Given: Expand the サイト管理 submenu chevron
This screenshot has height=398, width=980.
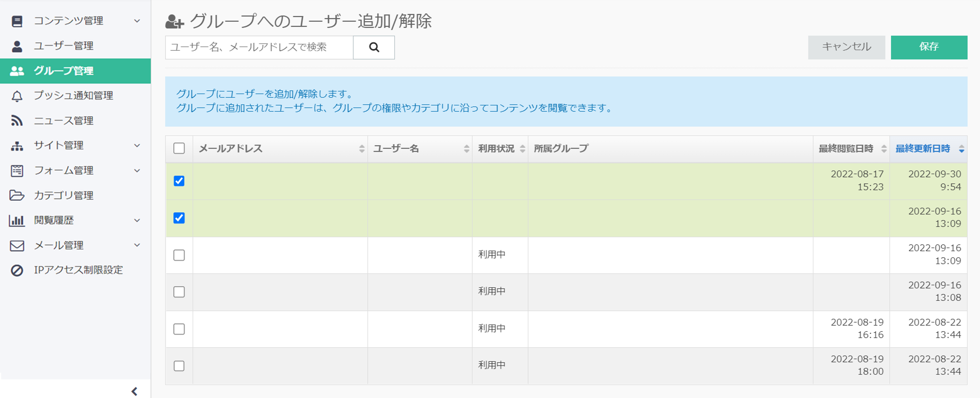Looking at the screenshot, I should (x=137, y=146).
